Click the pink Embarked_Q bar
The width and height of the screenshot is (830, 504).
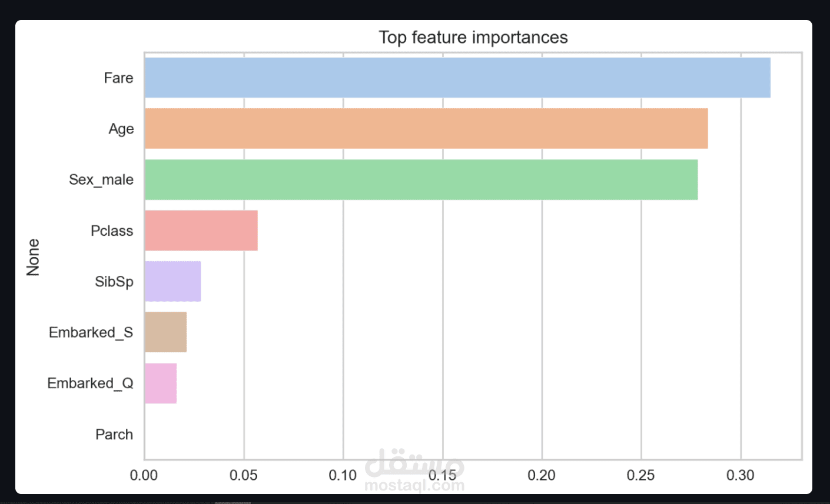[x=160, y=383]
